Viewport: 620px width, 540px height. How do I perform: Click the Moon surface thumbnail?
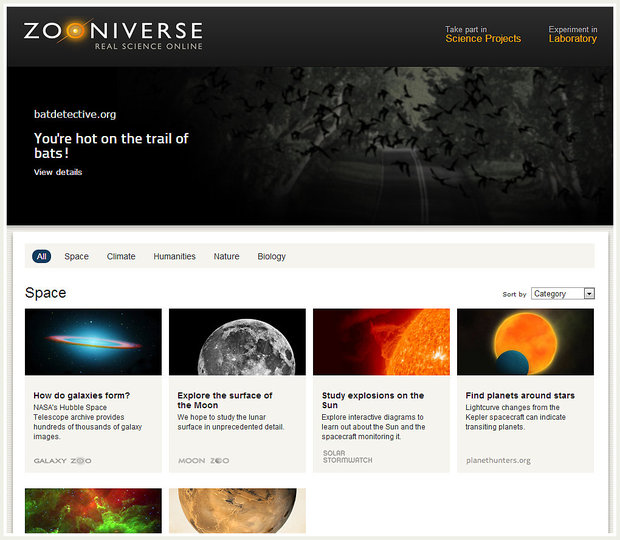point(237,342)
